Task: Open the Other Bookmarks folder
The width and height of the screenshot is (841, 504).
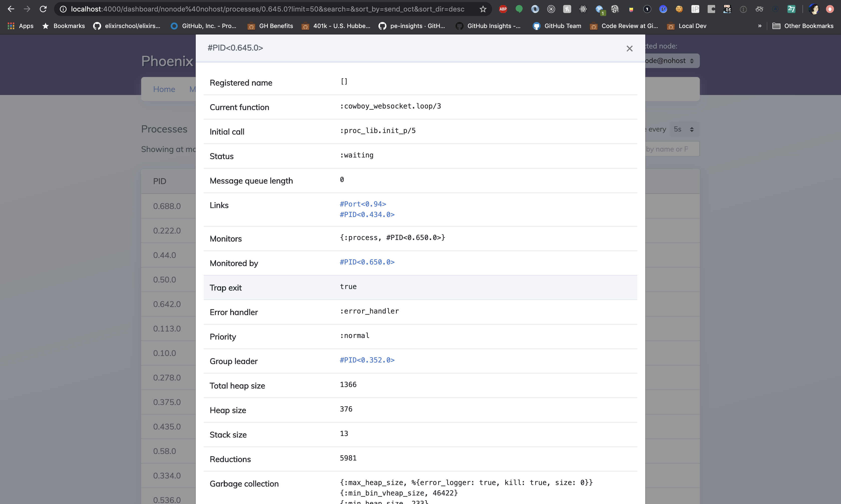Action: coord(803,26)
